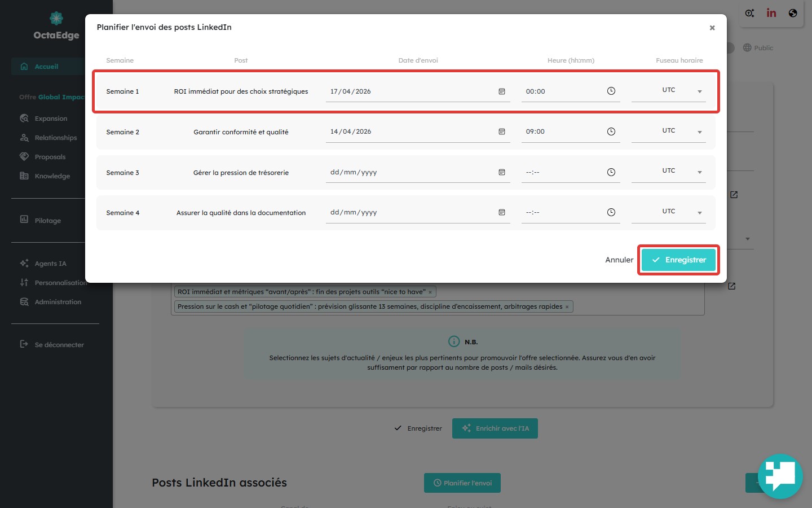This screenshot has height=508, width=812.
Task: Open Expansion in sidebar
Action: click(51, 119)
